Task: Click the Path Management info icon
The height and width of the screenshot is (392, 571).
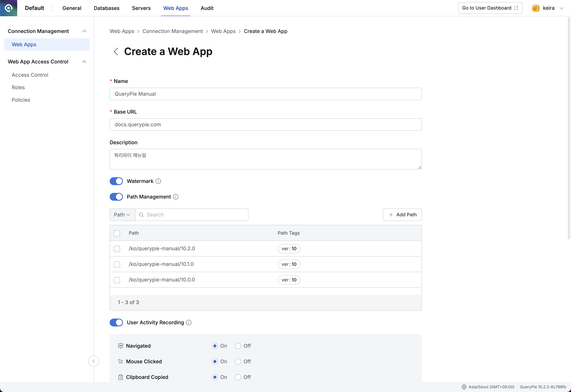Action: pos(176,197)
